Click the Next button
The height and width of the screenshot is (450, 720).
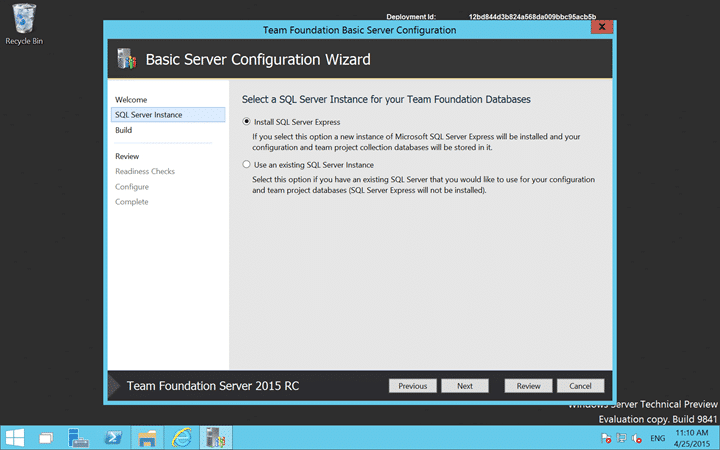[465, 386]
